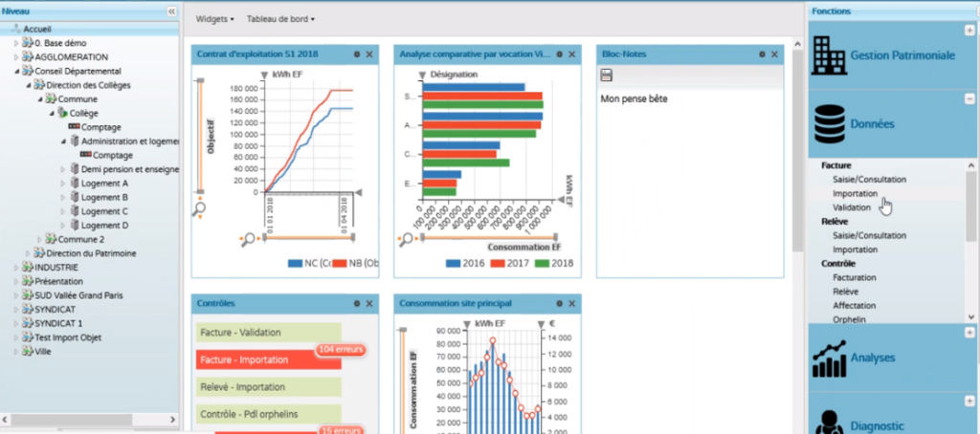Click the vertical Objectif range slider

point(200,136)
